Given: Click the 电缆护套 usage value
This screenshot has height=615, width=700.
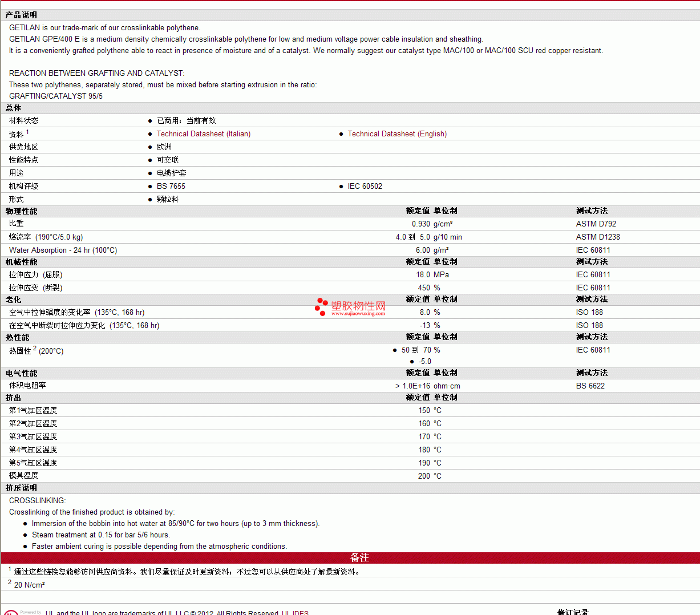Looking at the screenshot, I should pyautogui.click(x=172, y=173).
